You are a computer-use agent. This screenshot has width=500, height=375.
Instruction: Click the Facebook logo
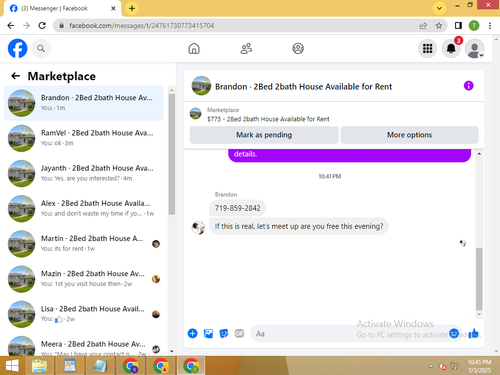(17, 49)
